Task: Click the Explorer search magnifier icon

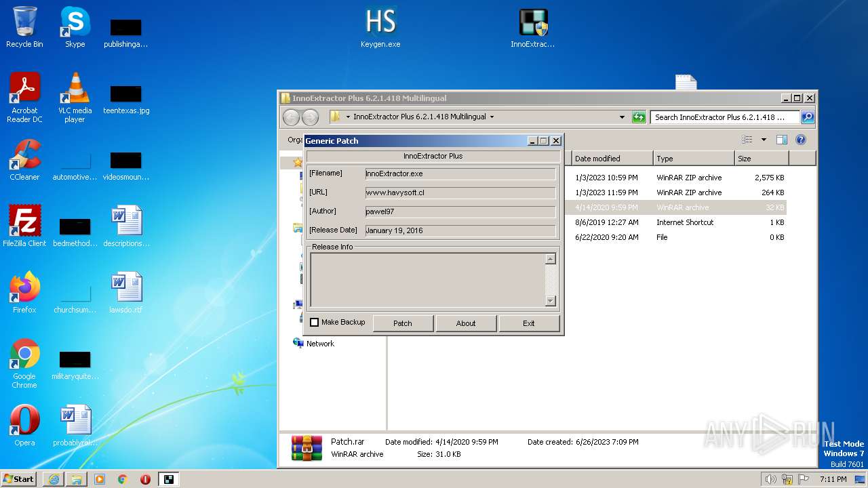Action: tap(807, 117)
